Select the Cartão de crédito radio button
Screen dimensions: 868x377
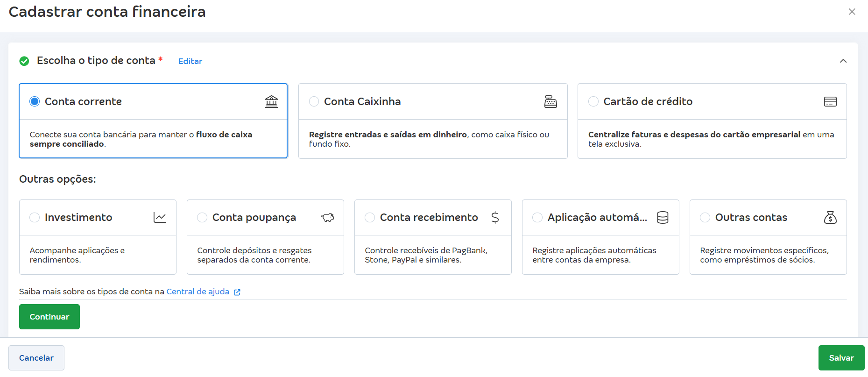(x=593, y=101)
